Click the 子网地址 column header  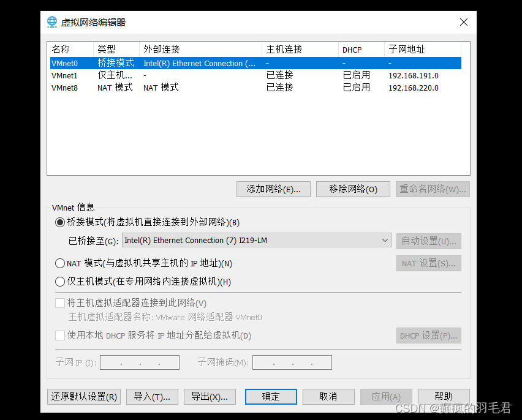click(423, 49)
